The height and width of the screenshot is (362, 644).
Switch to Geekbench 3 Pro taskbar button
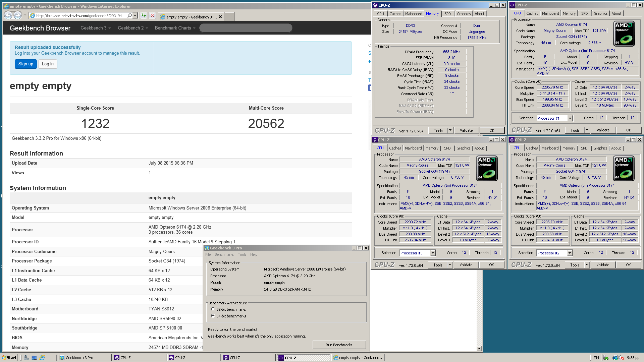(x=85, y=358)
